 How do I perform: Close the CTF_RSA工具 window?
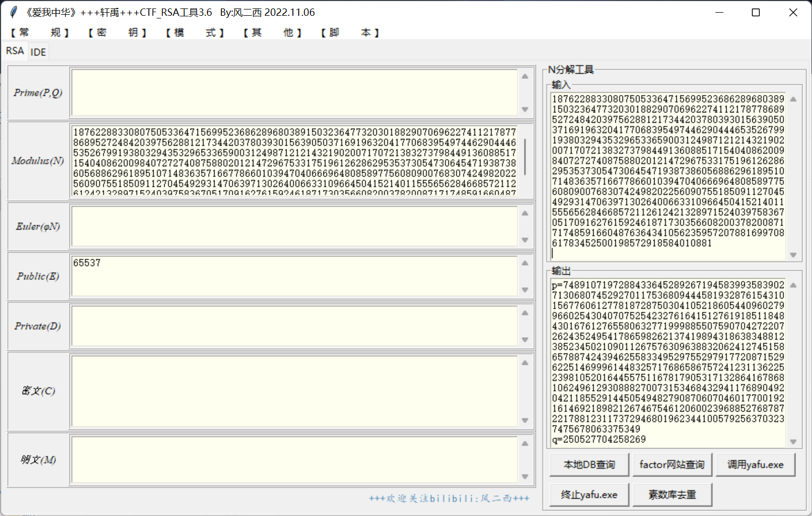[x=793, y=12]
